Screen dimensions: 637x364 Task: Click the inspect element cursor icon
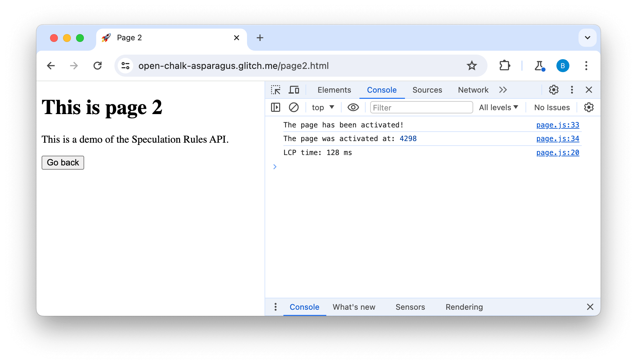(x=275, y=90)
